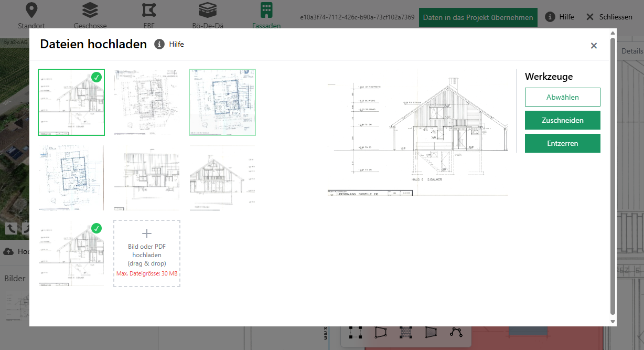The width and height of the screenshot is (644, 350).
Task: Click the Entzerren tool button
Action: [x=563, y=143]
